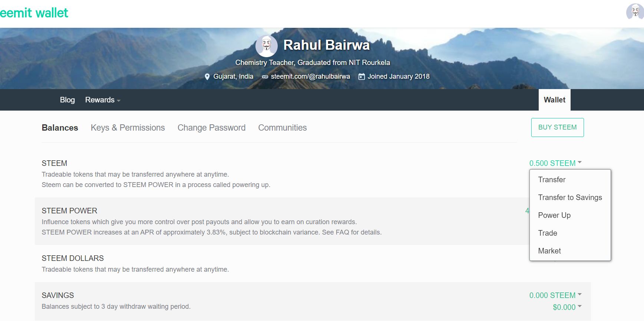Open the user avatar menu in header
This screenshot has height=321, width=644.
[635, 12]
